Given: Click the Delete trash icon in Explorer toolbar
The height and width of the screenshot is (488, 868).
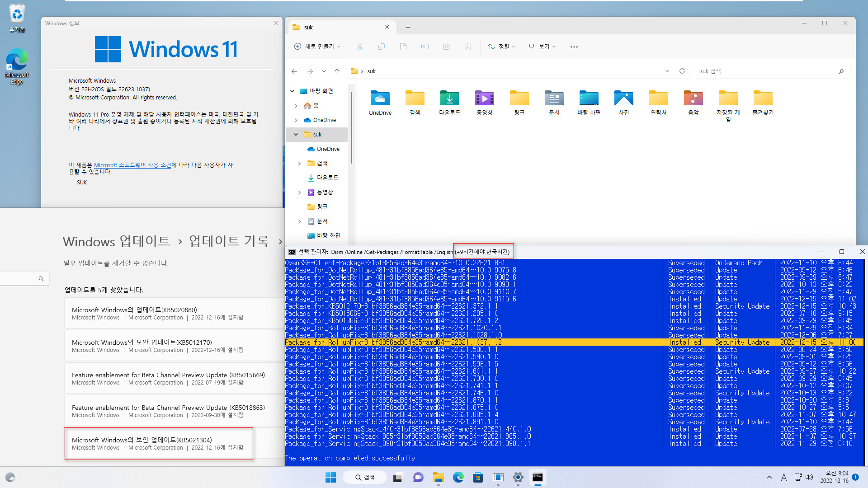Looking at the screenshot, I should point(468,47).
